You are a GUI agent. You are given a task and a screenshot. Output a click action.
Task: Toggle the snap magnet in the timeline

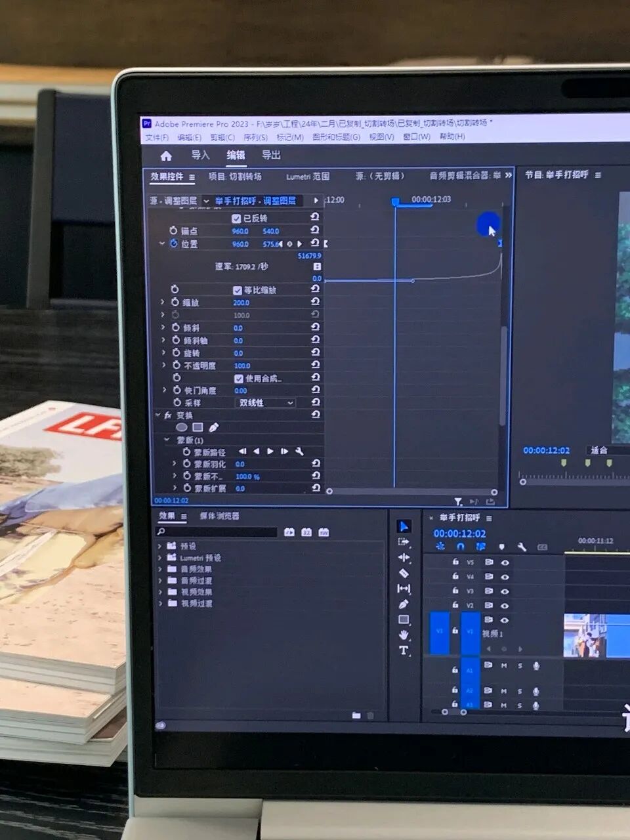pos(461,547)
